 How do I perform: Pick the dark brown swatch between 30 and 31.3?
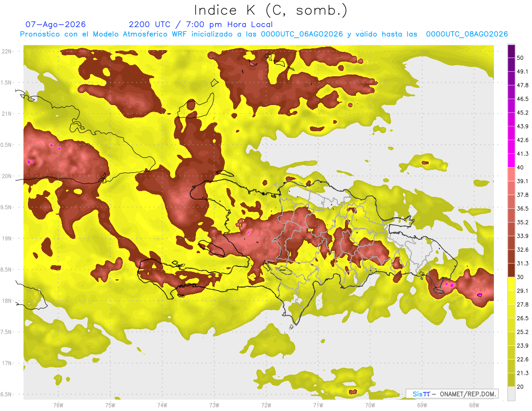511,270
